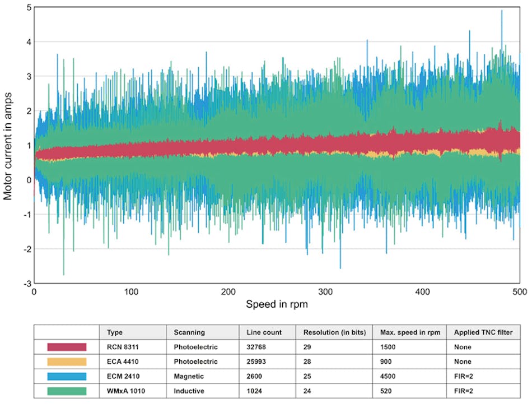The width and height of the screenshot is (532, 408).
Task: Click the FIR=2 filter value for ECM 2410
Action: (463, 376)
